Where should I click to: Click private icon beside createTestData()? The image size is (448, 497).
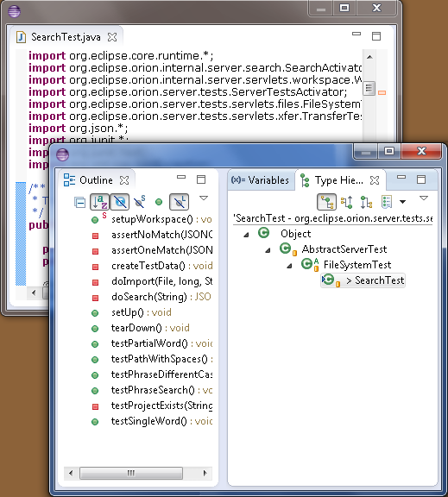point(95,267)
